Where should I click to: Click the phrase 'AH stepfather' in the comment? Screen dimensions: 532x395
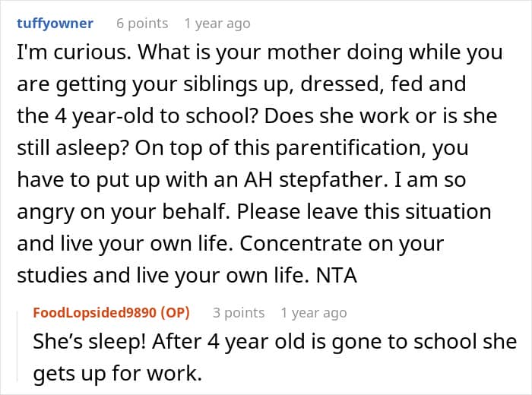pyautogui.click(x=315, y=179)
